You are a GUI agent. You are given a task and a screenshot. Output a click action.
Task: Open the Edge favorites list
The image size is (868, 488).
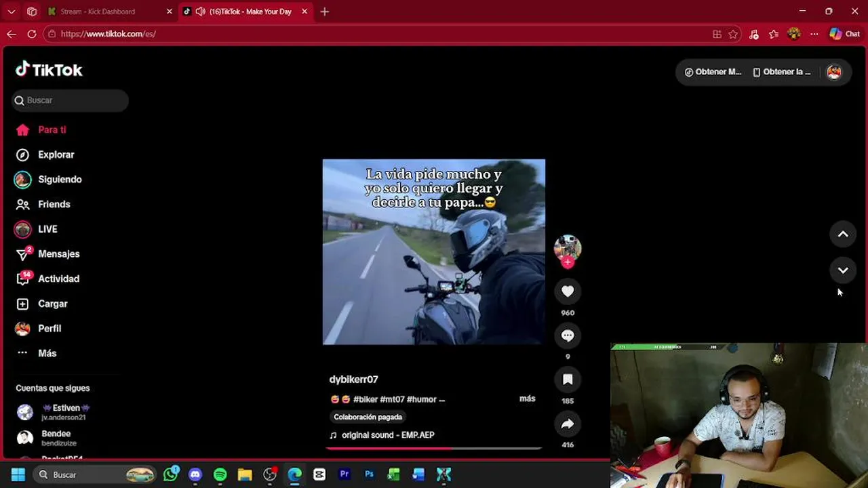tap(774, 34)
